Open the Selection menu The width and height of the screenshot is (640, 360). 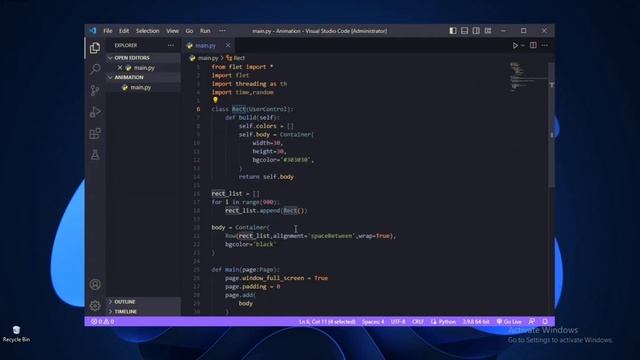147,31
